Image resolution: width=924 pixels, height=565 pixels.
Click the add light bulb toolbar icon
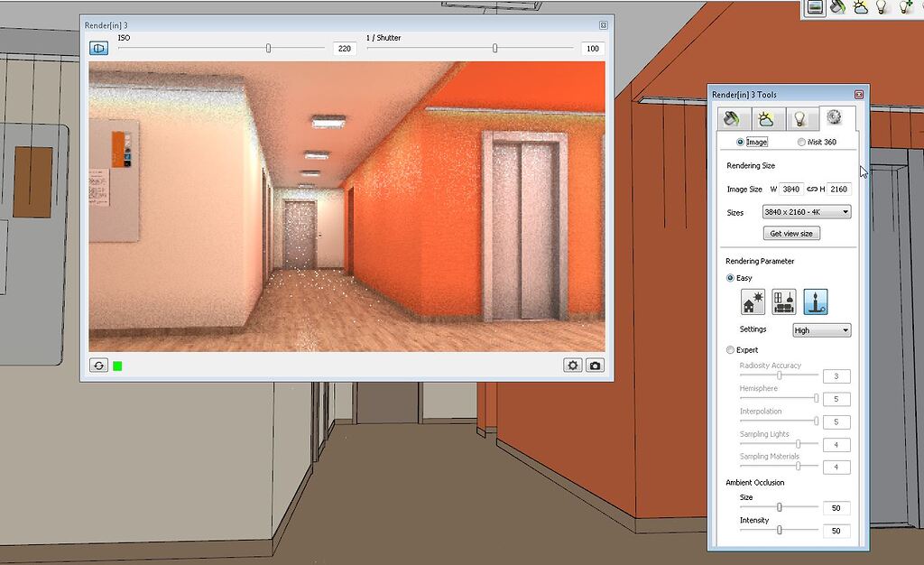click(905, 7)
